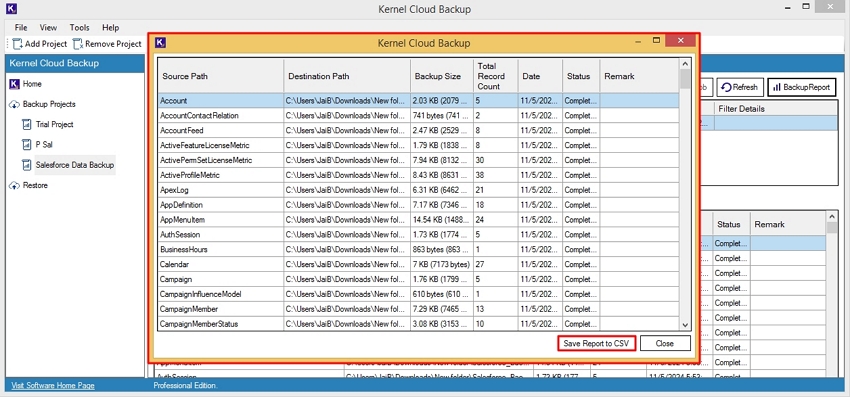Click the Status column header in dialog
This screenshot has height=397, width=850.
click(580, 76)
